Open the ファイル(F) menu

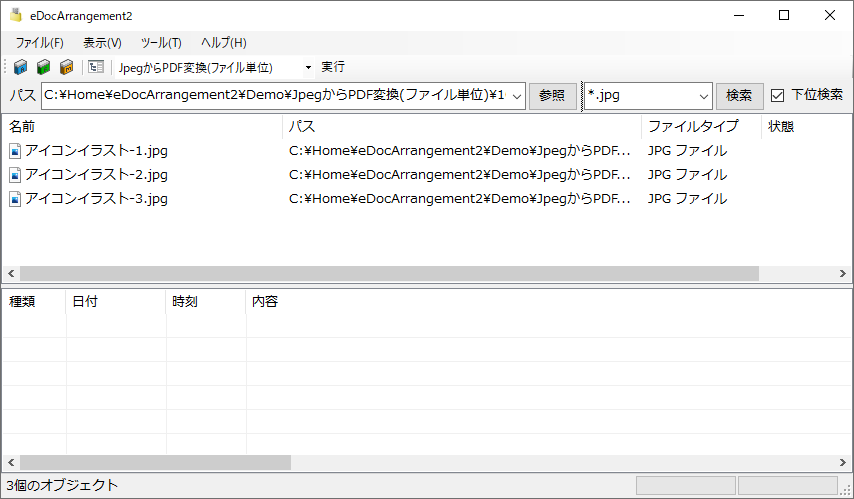[39, 42]
